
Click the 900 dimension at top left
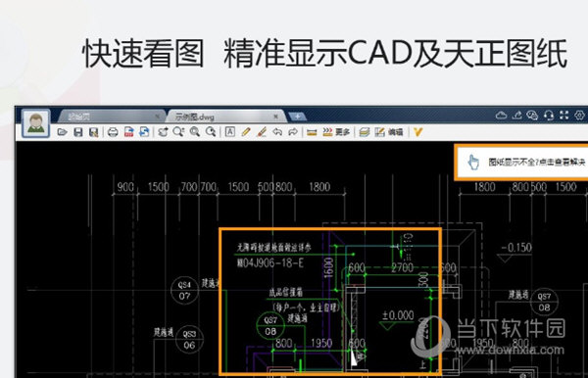124,187
